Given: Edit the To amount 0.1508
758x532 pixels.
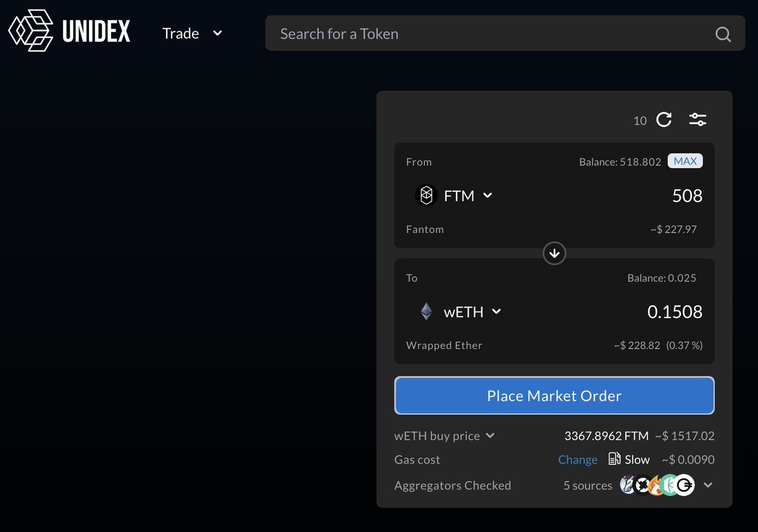Looking at the screenshot, I should 675,312.
